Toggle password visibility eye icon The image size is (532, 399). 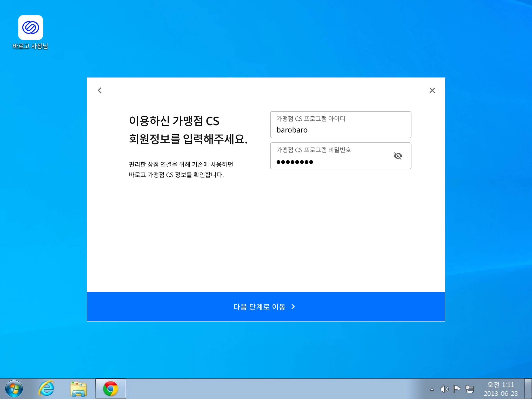coord(398,156)
